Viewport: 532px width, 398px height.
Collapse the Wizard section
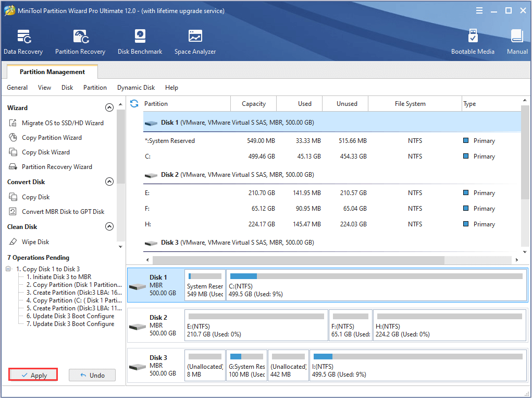[x=109, y=107]
